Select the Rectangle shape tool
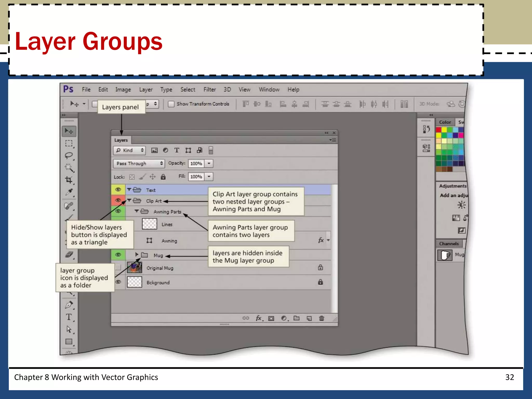Screen dimensions: 532x399 pyautogui.click(x=69, y=342)
